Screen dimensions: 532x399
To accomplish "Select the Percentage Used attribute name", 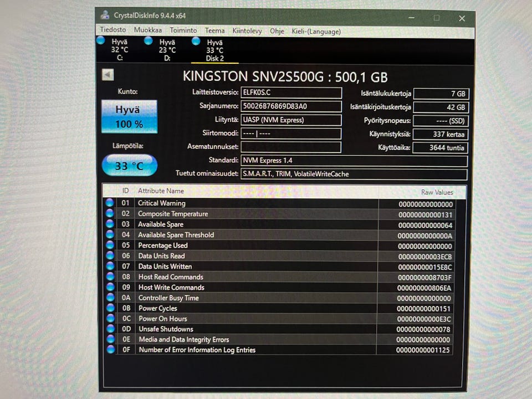I will pos(162,245).
